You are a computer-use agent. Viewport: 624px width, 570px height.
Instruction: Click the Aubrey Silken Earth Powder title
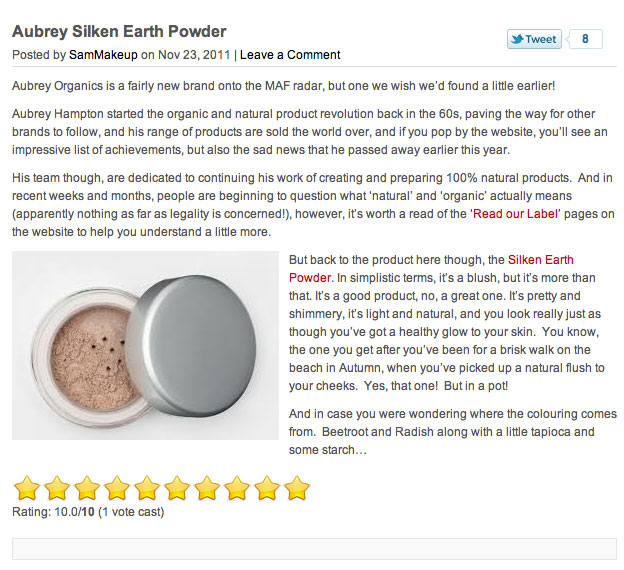pos(119,31)
